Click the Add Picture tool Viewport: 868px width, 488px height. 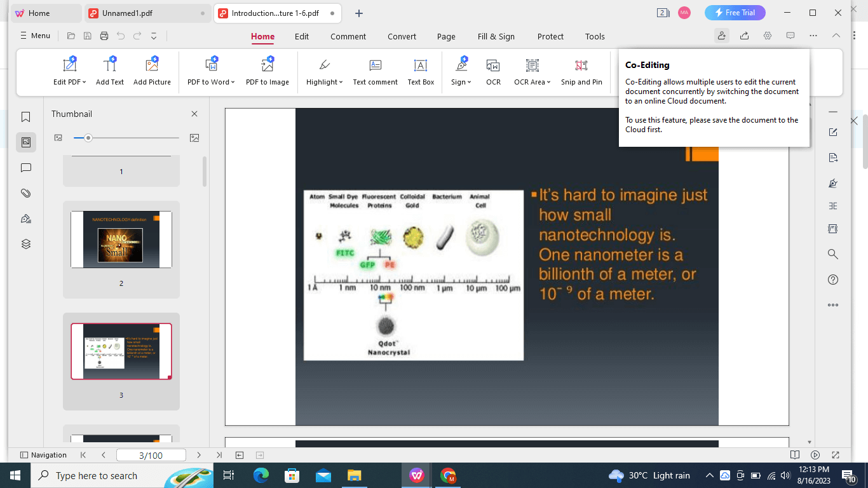[x=152, y=71]
